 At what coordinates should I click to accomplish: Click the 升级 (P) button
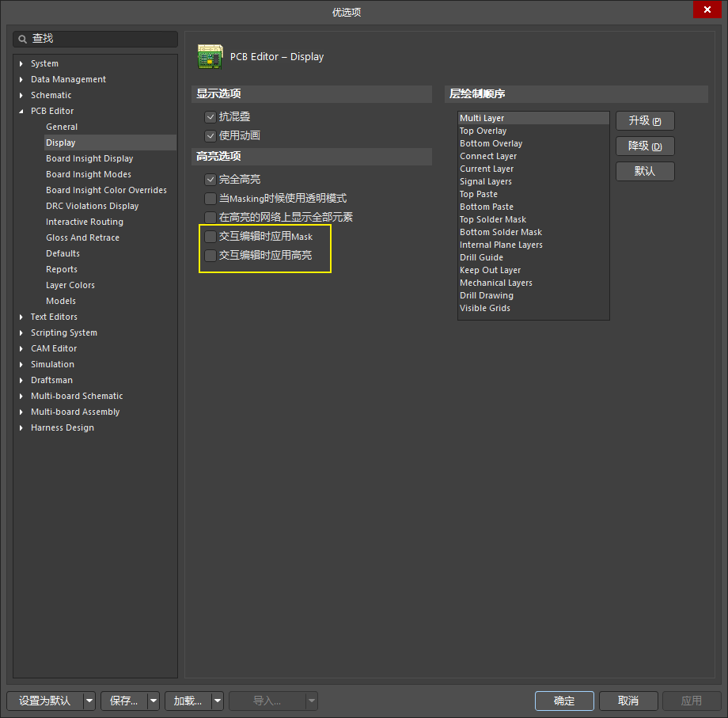pyautogui.click(x=645, y=121)
